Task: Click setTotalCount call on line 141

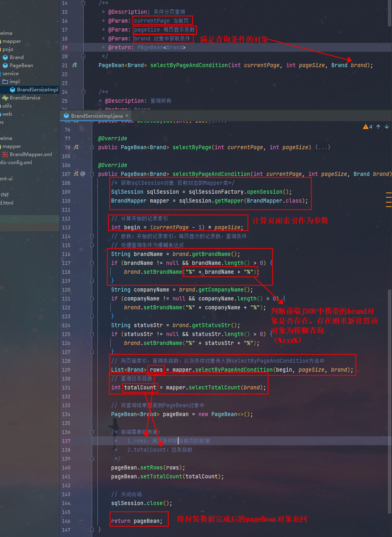Action: coord(161,476)
